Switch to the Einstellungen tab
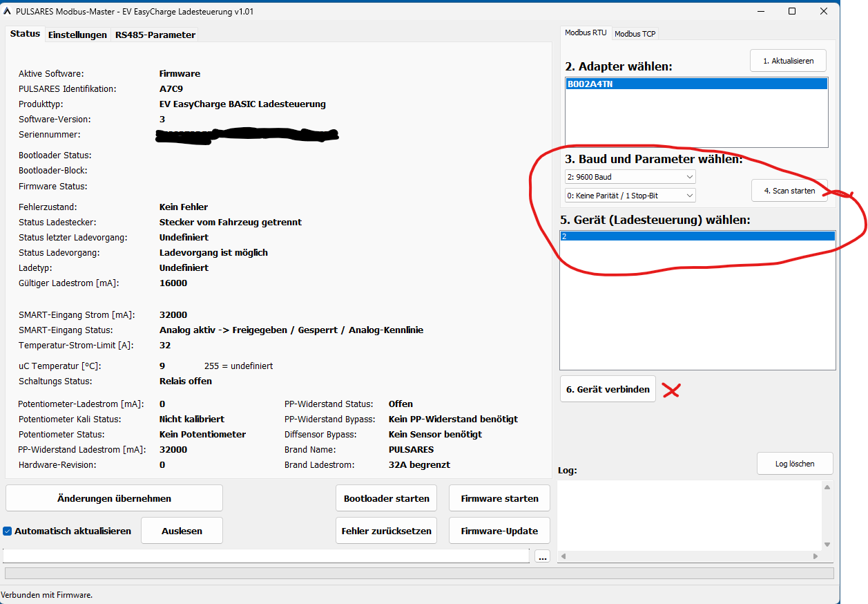 (x=77, y=35)
